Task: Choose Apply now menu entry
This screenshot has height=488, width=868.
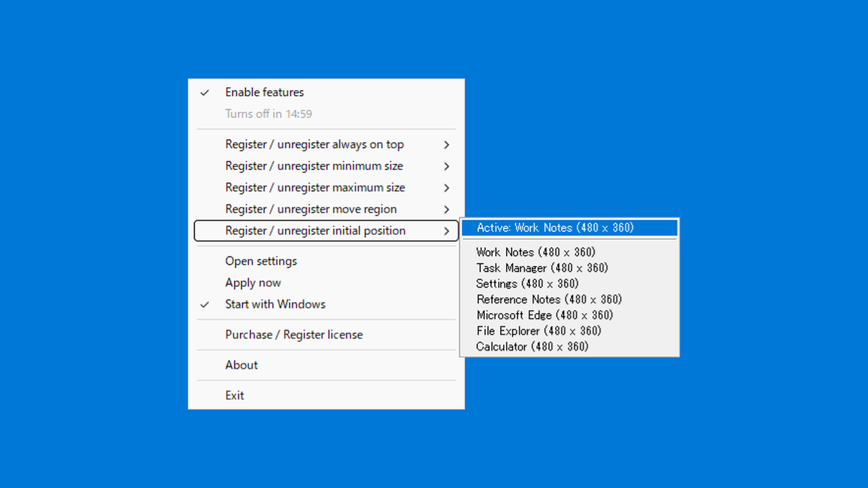Action: [326, 283]
